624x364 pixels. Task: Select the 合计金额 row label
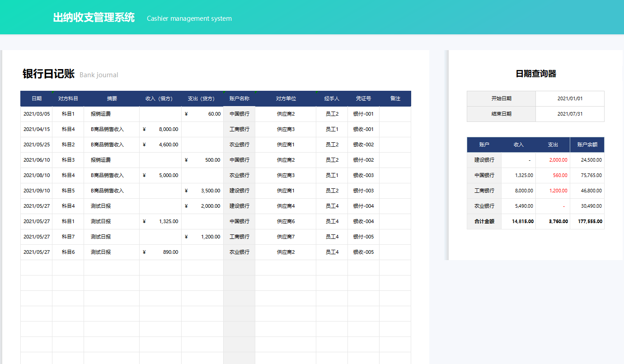(484, 221)
